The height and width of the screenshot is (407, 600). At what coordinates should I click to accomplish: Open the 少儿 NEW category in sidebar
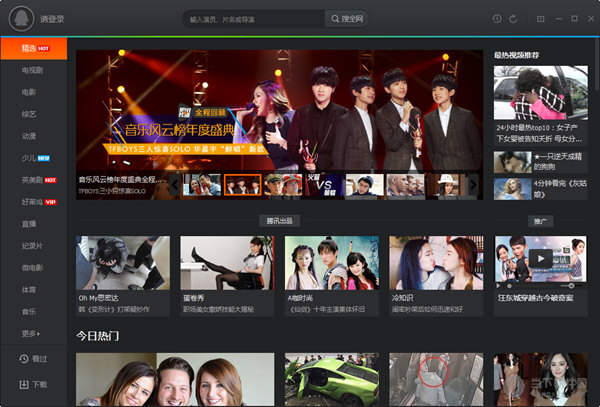(34, 158)
